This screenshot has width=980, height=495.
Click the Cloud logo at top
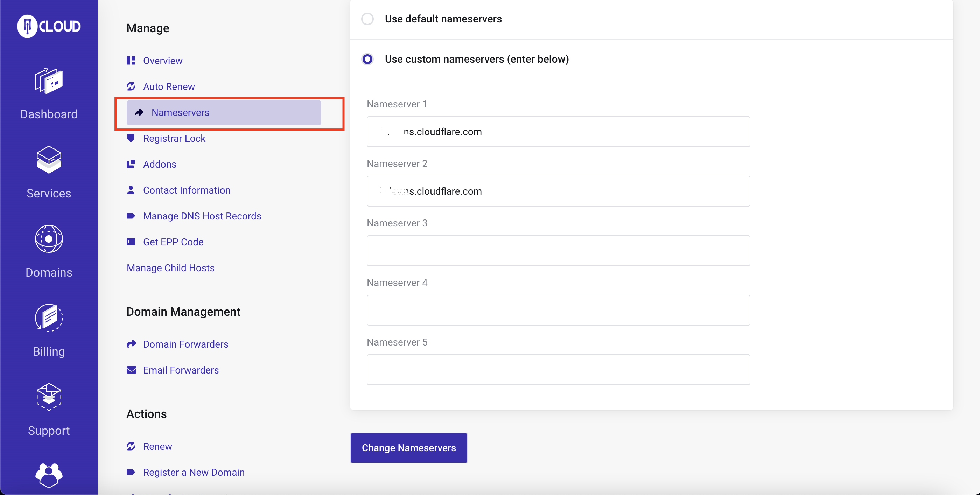pyautogui.click(x=49, y=26)
